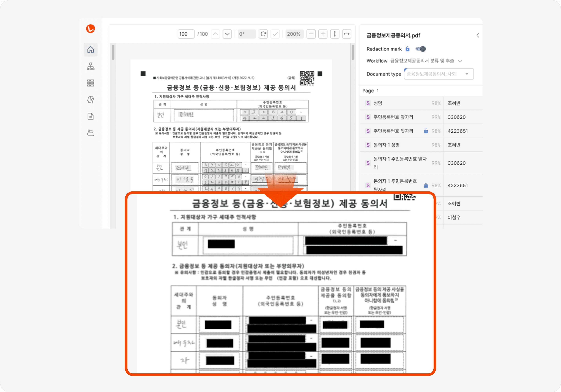Select the 동의자 1 주민등록번호 앞자리 row
Image resolution: width=561 pixels, height=392 pixels.
point(421,163)
